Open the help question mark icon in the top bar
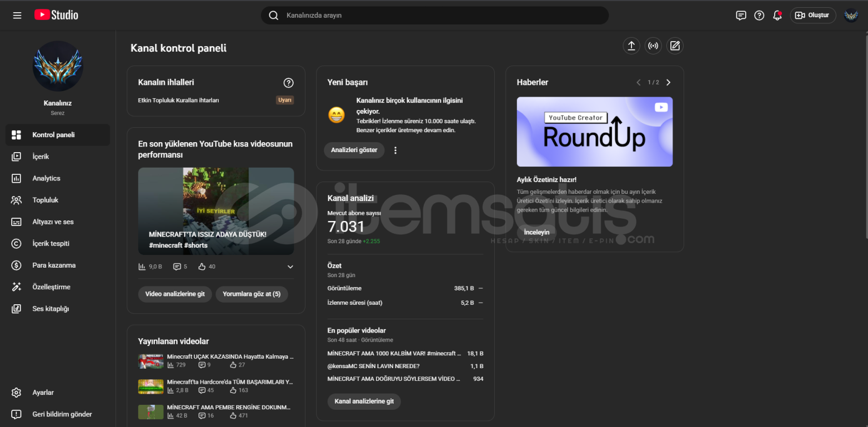 (759, 16)
